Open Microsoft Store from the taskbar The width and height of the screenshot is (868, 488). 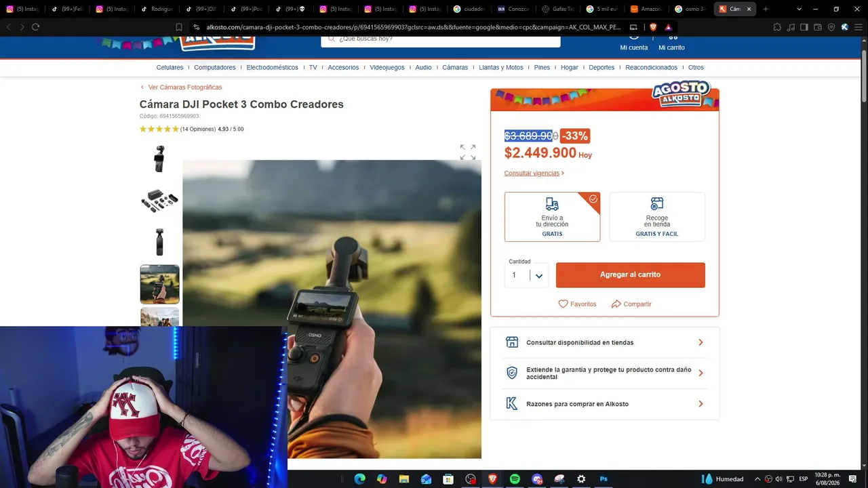tap(448, 479)
